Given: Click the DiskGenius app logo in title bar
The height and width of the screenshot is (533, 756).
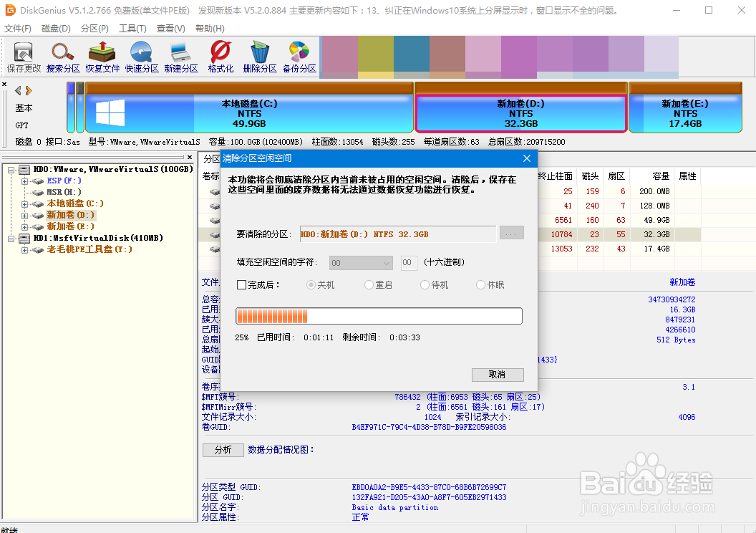Looking at the screenshot, I should (10, 9).
